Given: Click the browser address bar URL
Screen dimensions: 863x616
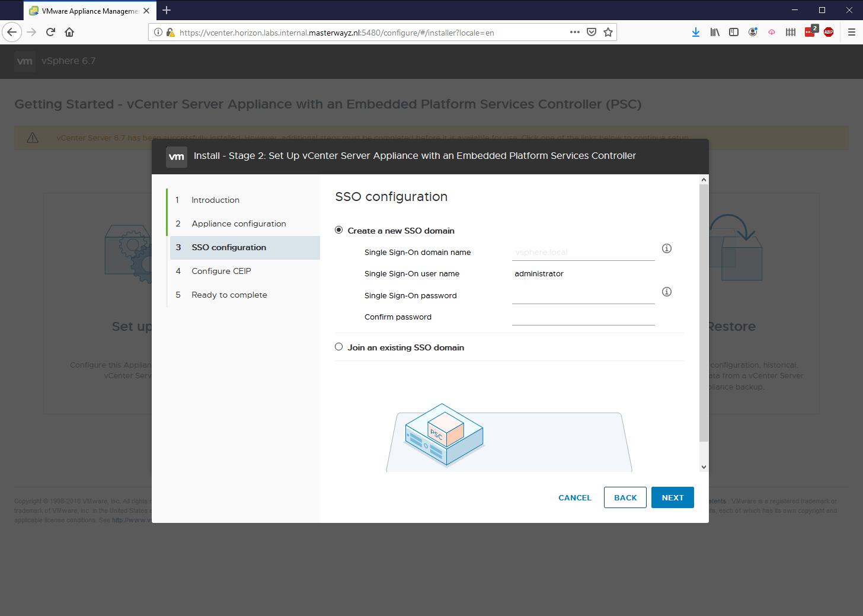Looking at the screenshot, I should 337,33.
